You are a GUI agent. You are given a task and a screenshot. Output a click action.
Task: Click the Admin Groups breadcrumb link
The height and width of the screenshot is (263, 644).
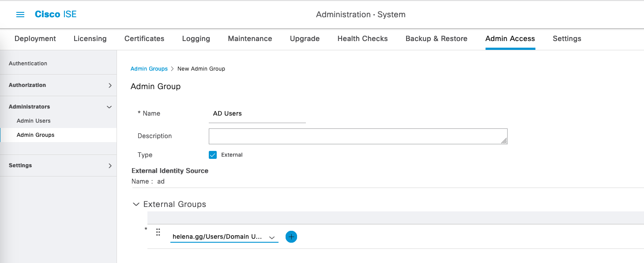149,69
